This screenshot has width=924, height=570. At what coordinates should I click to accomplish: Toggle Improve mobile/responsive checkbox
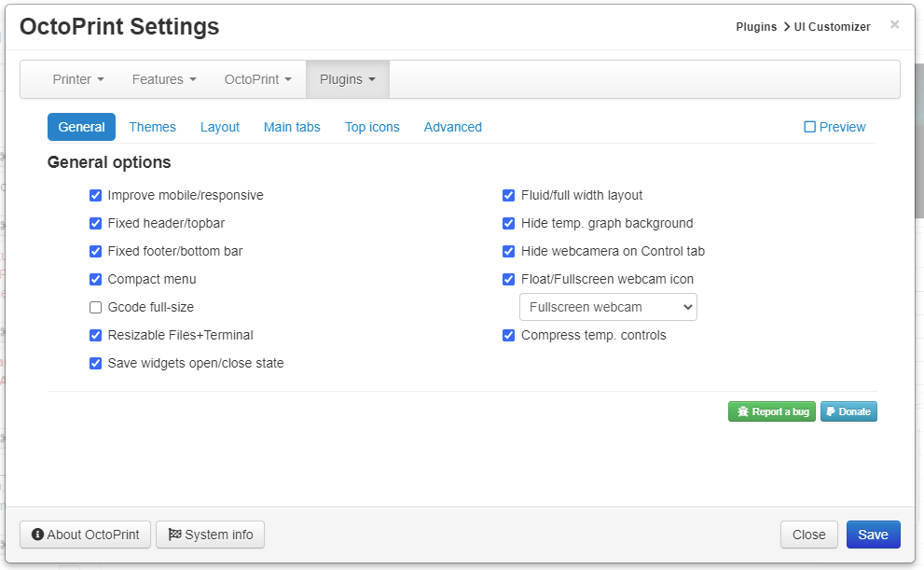(95, 195)
